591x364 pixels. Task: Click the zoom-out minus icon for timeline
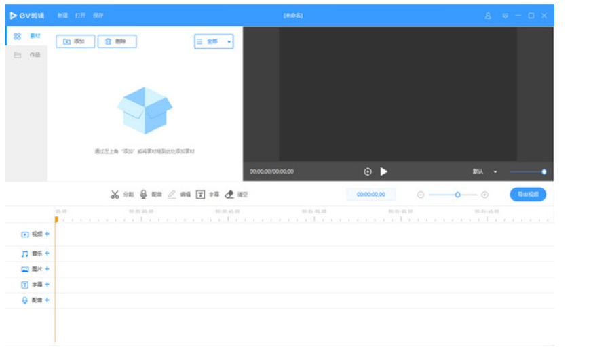[421, 195]
